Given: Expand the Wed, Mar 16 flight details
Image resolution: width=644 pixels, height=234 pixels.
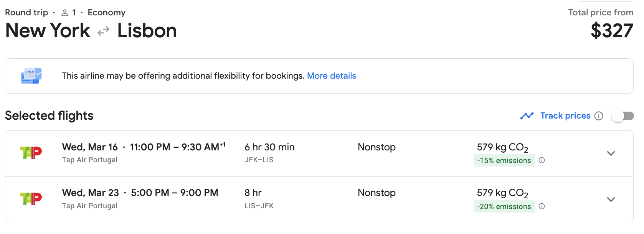Looking at the screenshot, I should [x=611, y=153].
